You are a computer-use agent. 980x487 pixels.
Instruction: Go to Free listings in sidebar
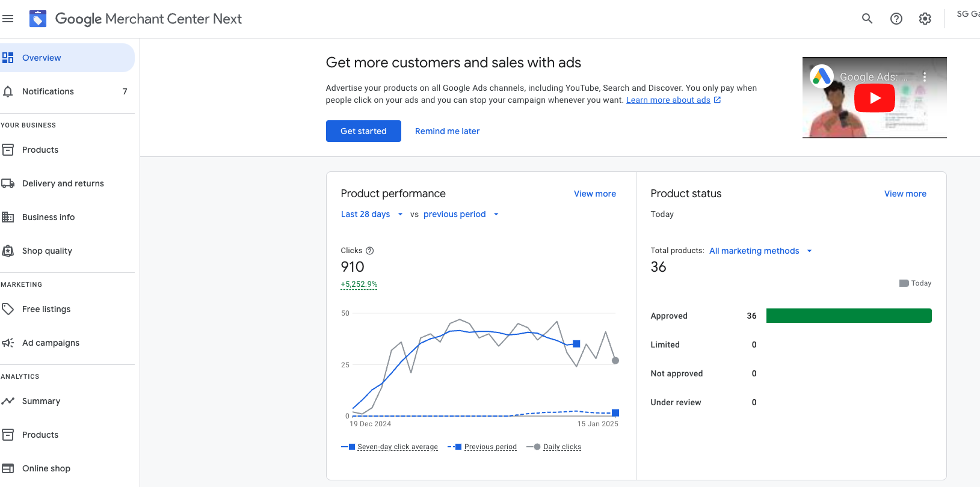tap(46, 309)
